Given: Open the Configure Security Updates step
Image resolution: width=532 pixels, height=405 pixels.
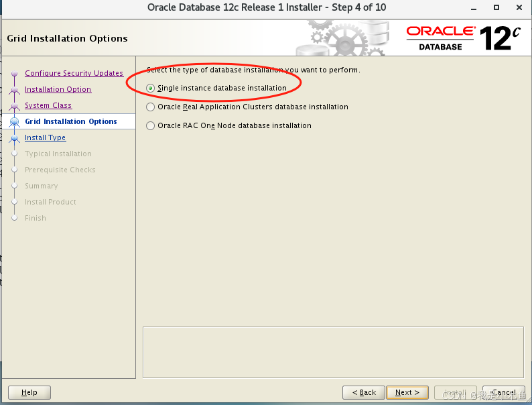Looking at the screenshot, I should point(74,73).
